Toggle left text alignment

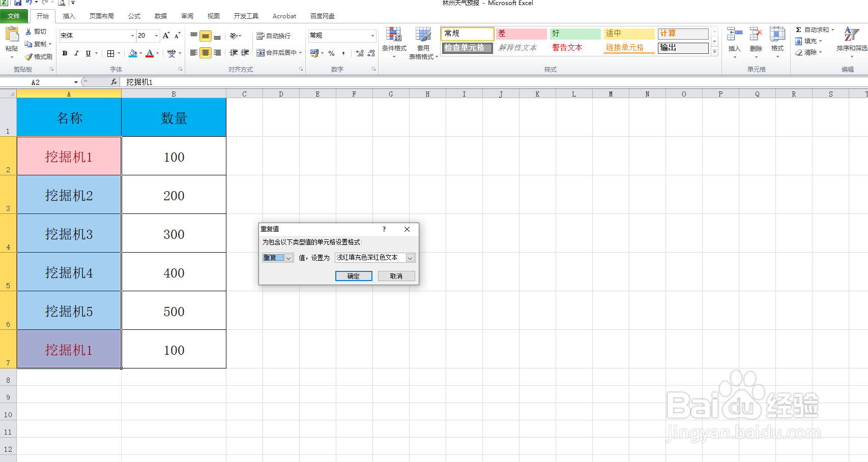pos(194,53)
